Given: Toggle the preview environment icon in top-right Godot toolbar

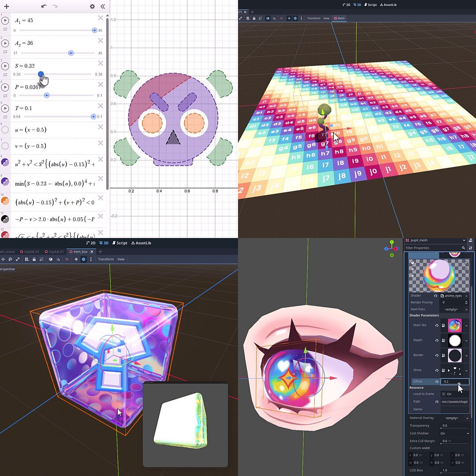Looking at the screenshot, I should (x=295, y=18).
